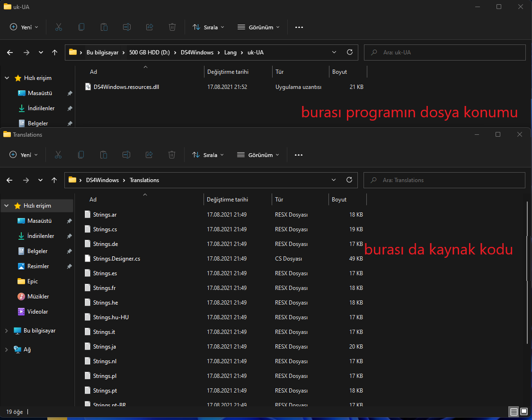Expand address bar history in uk-UA window
The height and width of the screenshot is (420, 532).
334,52
